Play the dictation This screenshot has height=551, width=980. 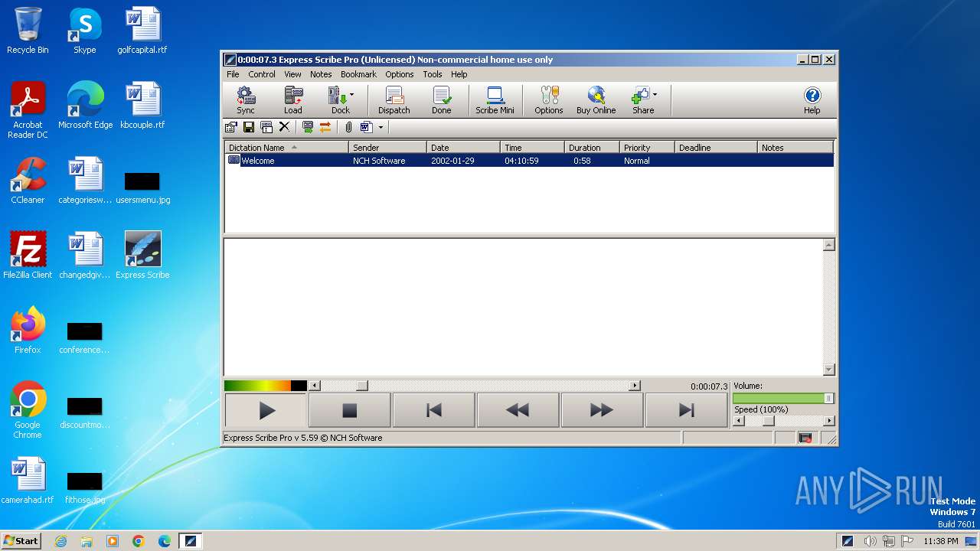(x=266, y=411)
